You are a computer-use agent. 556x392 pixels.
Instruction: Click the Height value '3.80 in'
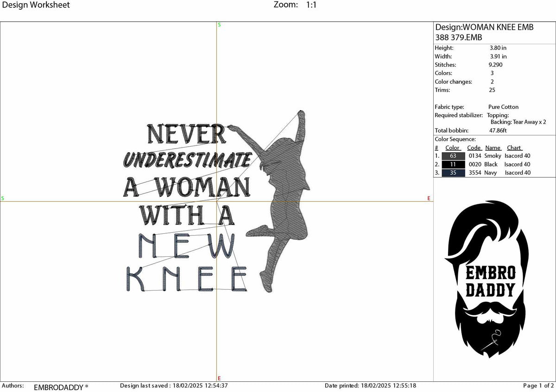coord(498,48)
